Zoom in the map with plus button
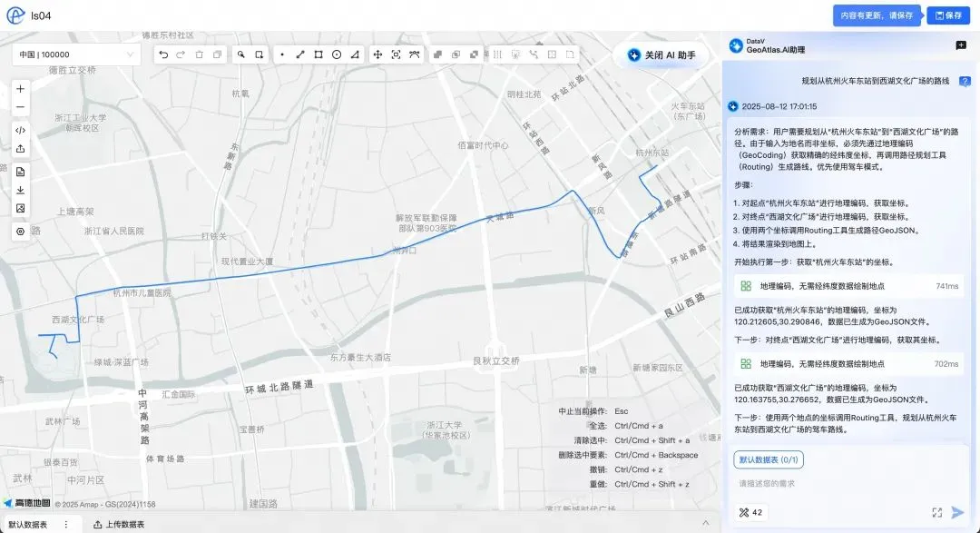The height and width of the screenshot is (533, 980). click(21, 89)
